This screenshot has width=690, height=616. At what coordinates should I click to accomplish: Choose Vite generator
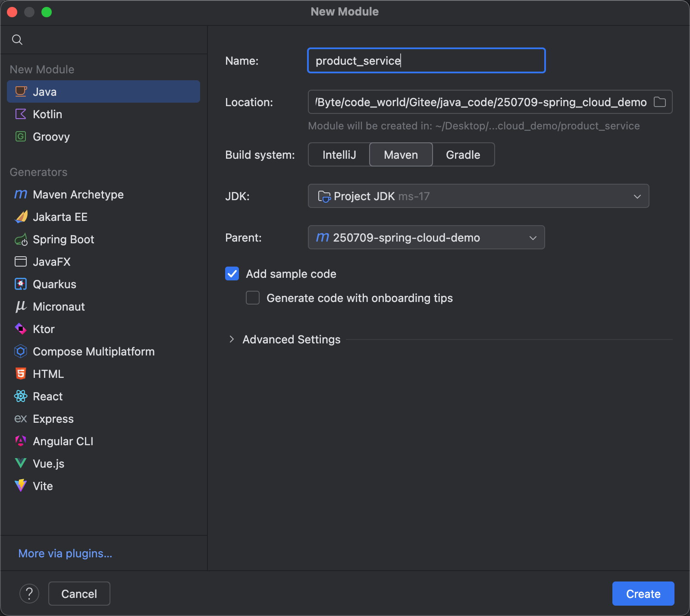pyautogui.click(x=103, y=486)
